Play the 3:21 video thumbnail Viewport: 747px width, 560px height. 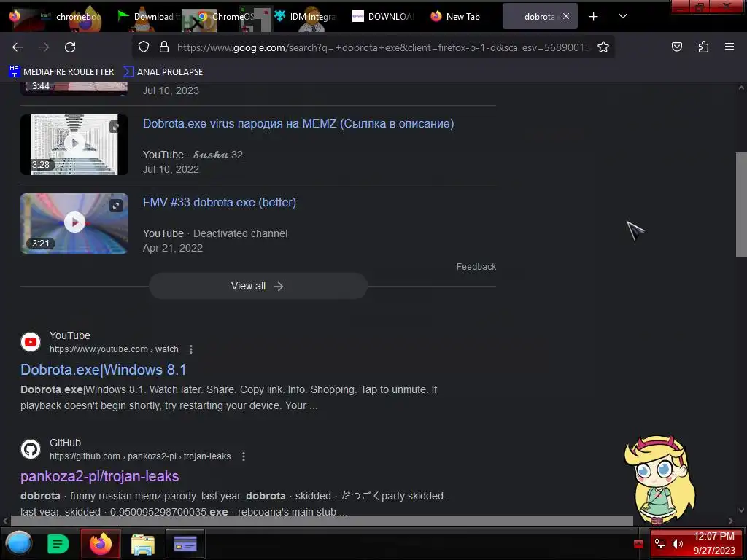[74, 223]
